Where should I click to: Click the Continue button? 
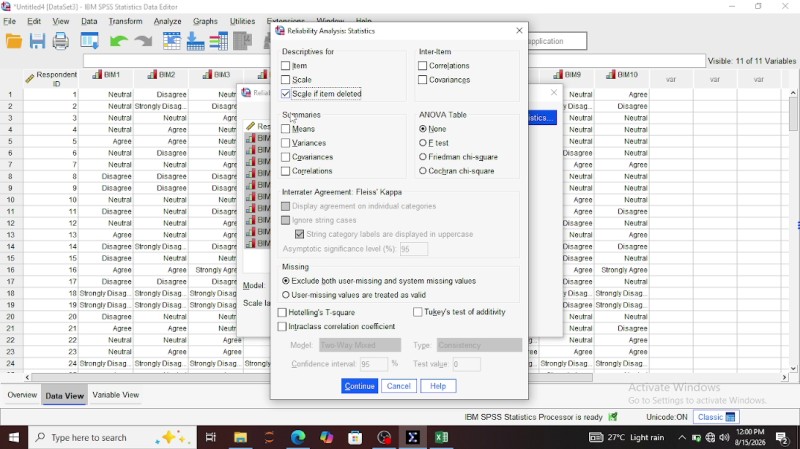coord(360,386)
